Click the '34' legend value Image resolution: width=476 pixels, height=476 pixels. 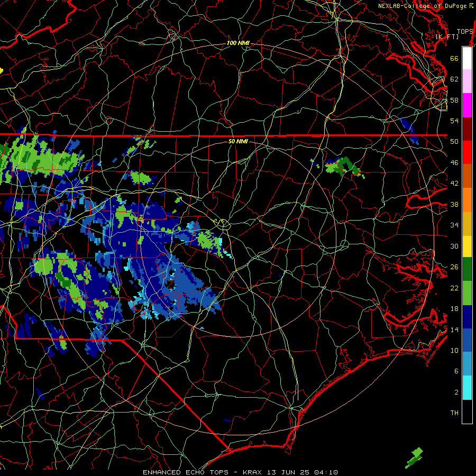tap(454, 225)
